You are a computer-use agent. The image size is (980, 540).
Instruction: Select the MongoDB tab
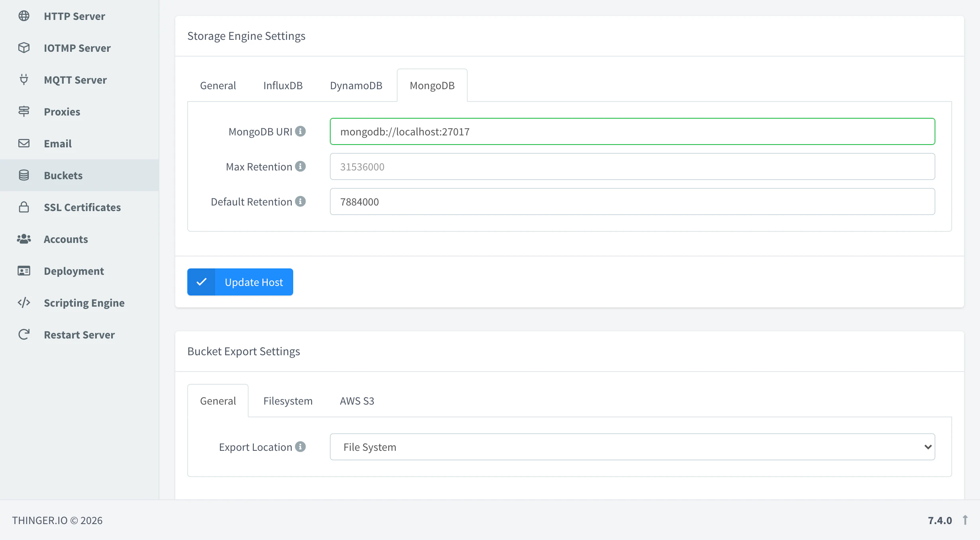[x=432, y=86]
